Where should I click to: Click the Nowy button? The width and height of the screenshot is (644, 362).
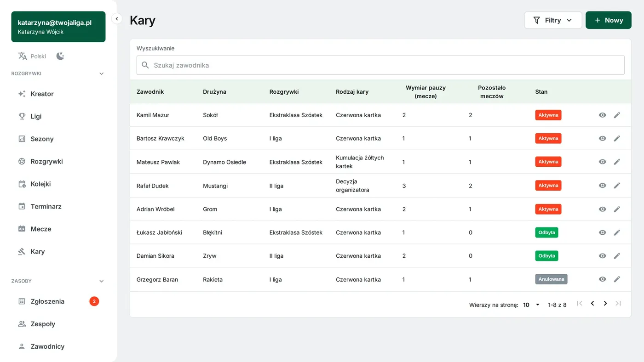608,20
